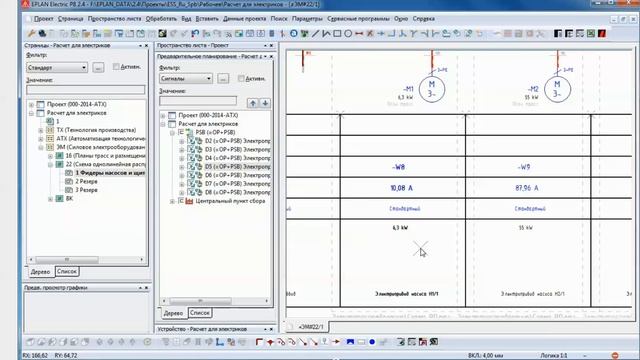Open the Страница menu
The height and width of the screenshot is (360, 640).
(71, 19)
